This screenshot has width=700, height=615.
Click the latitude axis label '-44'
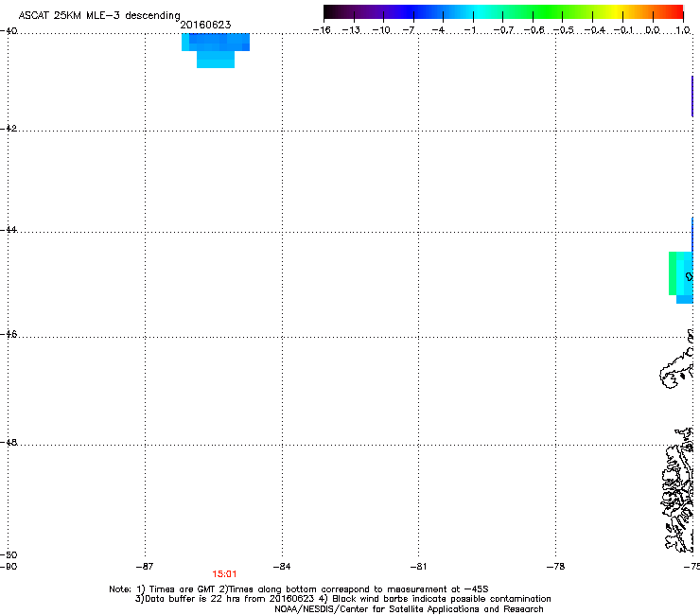tap(9, 230)
